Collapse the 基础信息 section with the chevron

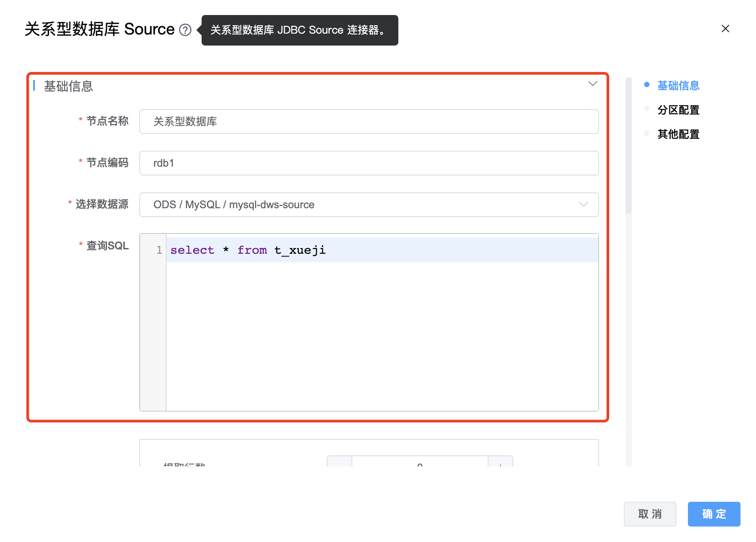(x=592, y=84)
